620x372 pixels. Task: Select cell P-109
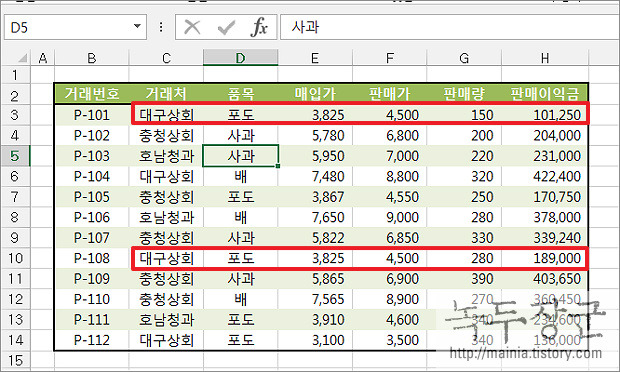pos(92,279)
